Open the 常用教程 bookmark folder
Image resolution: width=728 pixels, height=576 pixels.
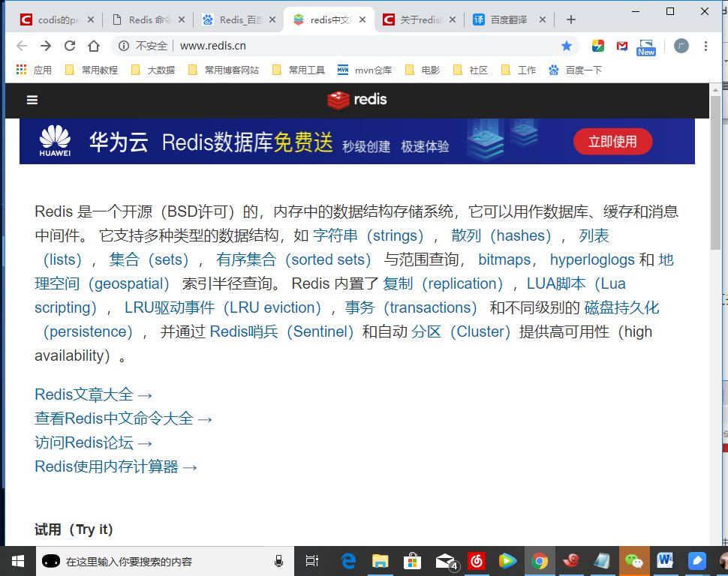(92, 70)
